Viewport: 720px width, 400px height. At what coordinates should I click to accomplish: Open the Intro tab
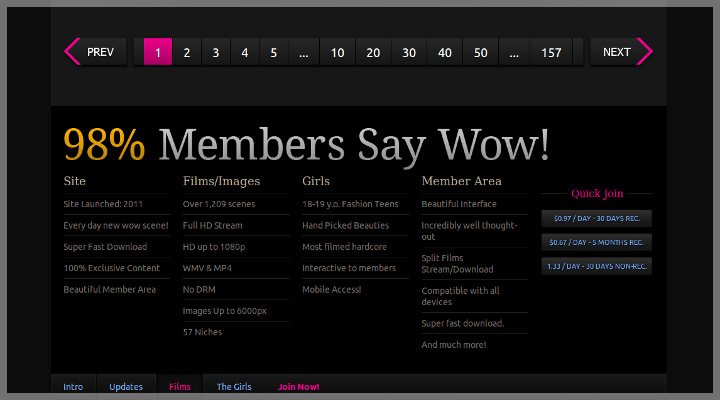73,387
